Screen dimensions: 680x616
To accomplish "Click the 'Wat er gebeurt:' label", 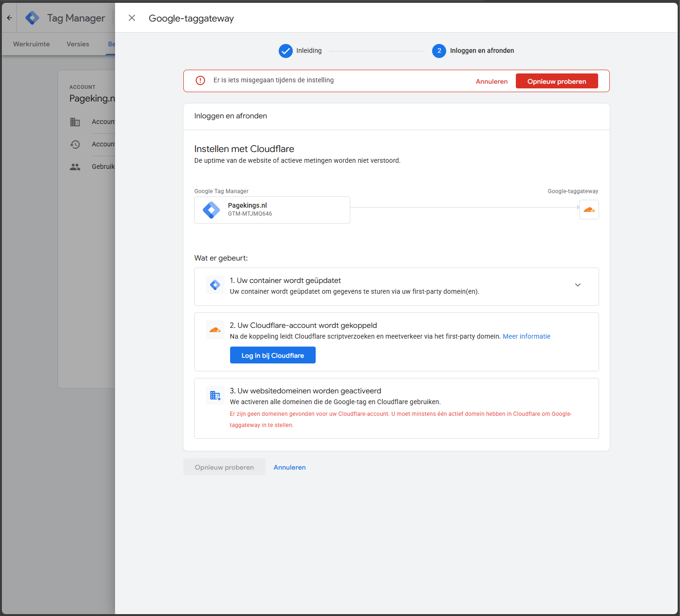I will point(221,258).
